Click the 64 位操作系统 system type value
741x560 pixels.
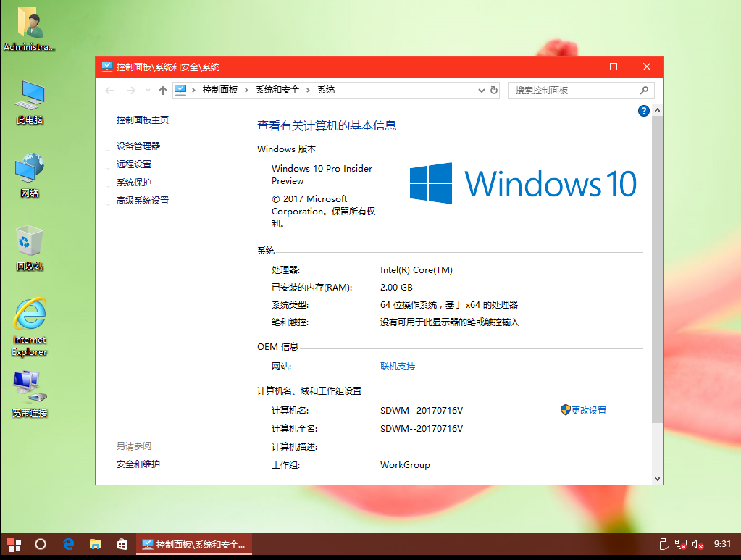tap(449, 305)
